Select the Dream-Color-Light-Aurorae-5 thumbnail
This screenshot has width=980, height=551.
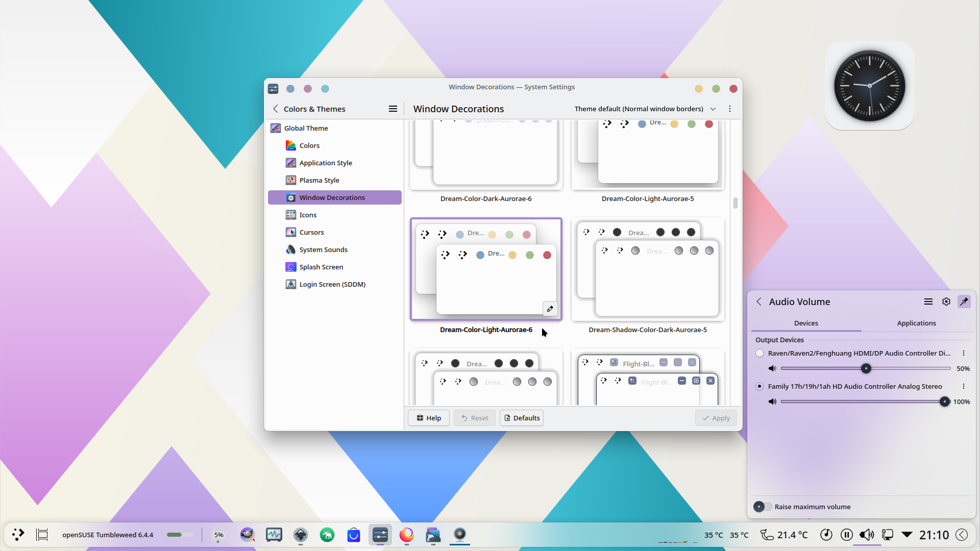pos(648,155)
